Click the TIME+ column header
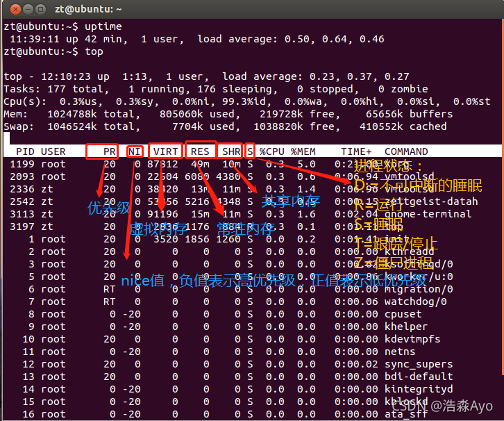The height and width of the screenshot is (421, 504). [356, 151]
